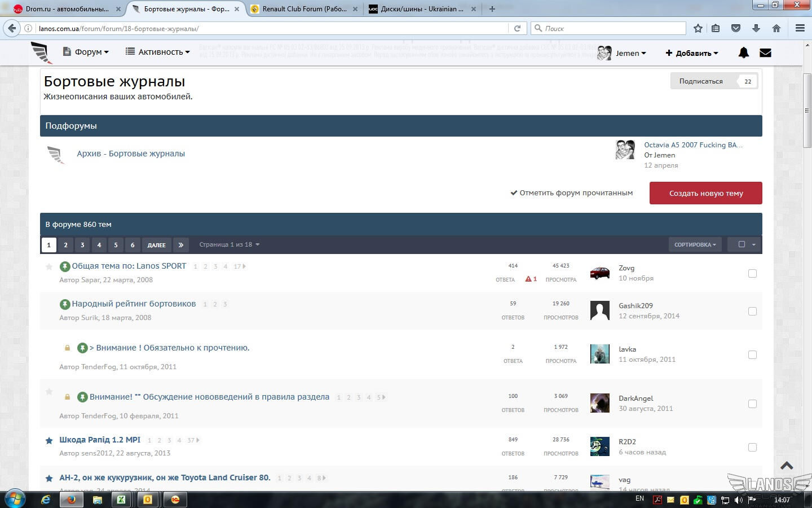The height and width of the screenshot is (508, 812).
Task: Open a new browser tab
Action: pos(492,9)
